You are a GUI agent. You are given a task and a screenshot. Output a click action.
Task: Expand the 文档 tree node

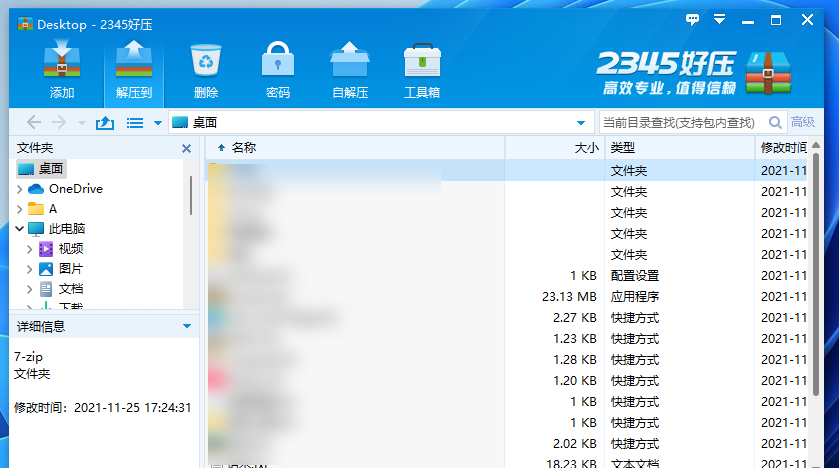click(30, 289)
